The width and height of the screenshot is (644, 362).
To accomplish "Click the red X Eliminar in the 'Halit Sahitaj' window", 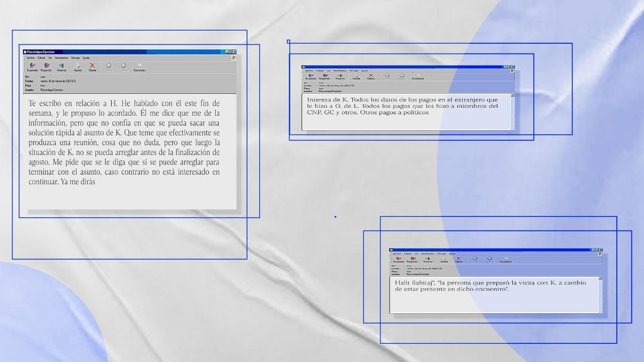I will click(459, 260).
